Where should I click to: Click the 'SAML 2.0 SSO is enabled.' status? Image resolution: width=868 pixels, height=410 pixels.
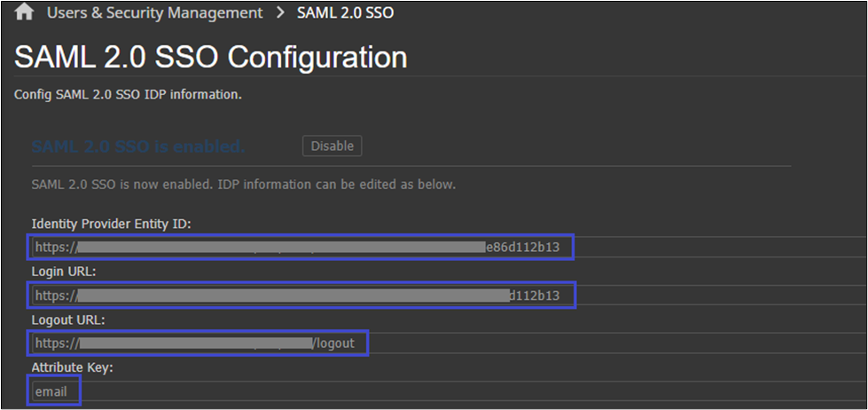[137, 146]
